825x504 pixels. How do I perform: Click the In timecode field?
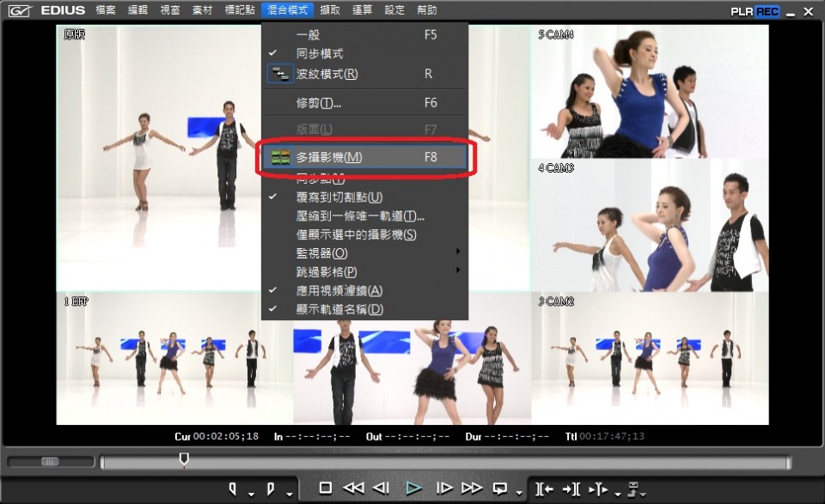coord(317,436)
